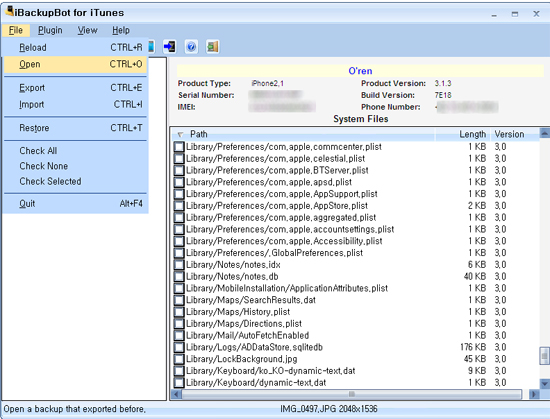Click the 40 KB length cell

[x=475, y=277]
